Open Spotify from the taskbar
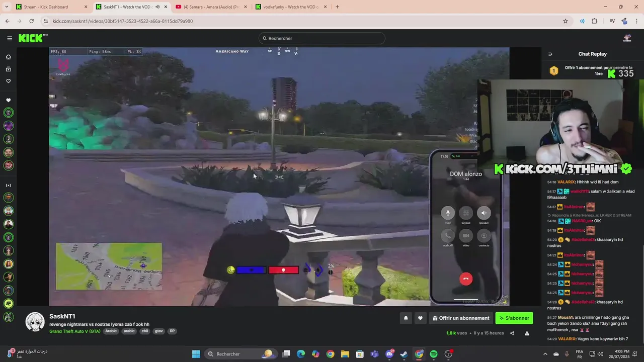The width and height of the screenshot is (644, 362). click(x=434, y=354)
